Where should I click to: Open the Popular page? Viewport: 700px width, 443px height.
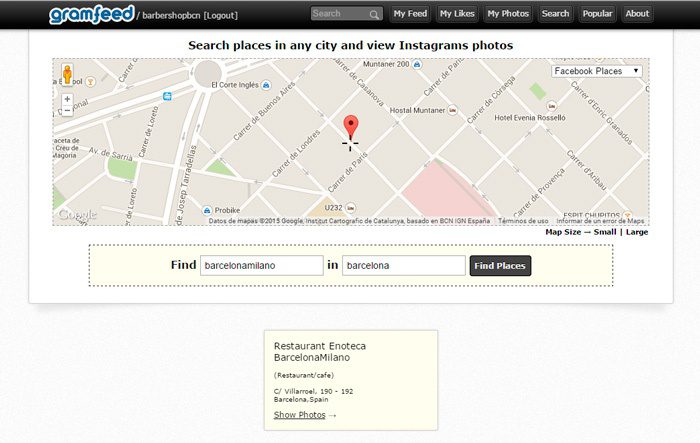pyautogui.click(x=597, y=14)
